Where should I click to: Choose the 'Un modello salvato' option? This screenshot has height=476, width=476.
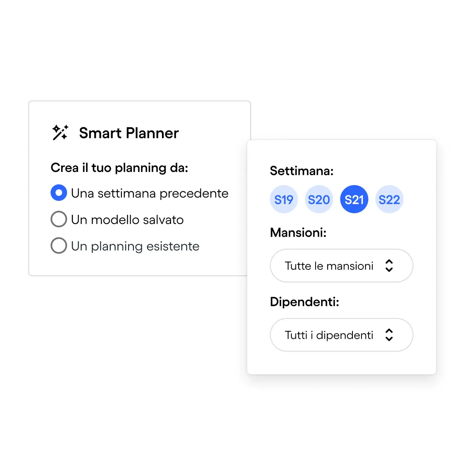point(59,219)
